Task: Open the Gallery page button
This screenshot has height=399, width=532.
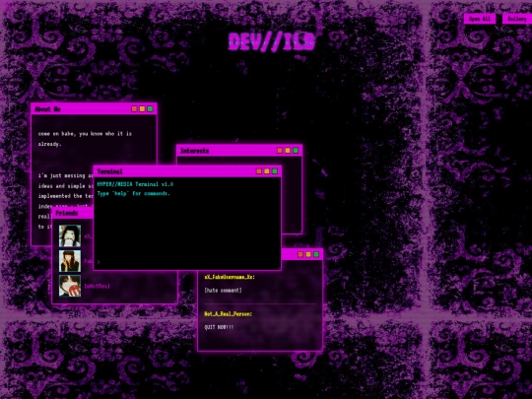Action: click(x=517, y=19)
